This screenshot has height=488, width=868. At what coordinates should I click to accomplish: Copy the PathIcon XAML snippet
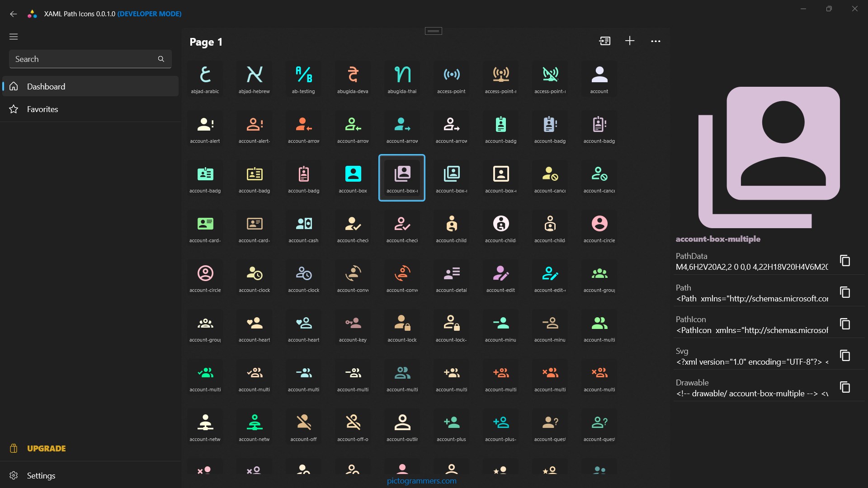click(844, 324)
